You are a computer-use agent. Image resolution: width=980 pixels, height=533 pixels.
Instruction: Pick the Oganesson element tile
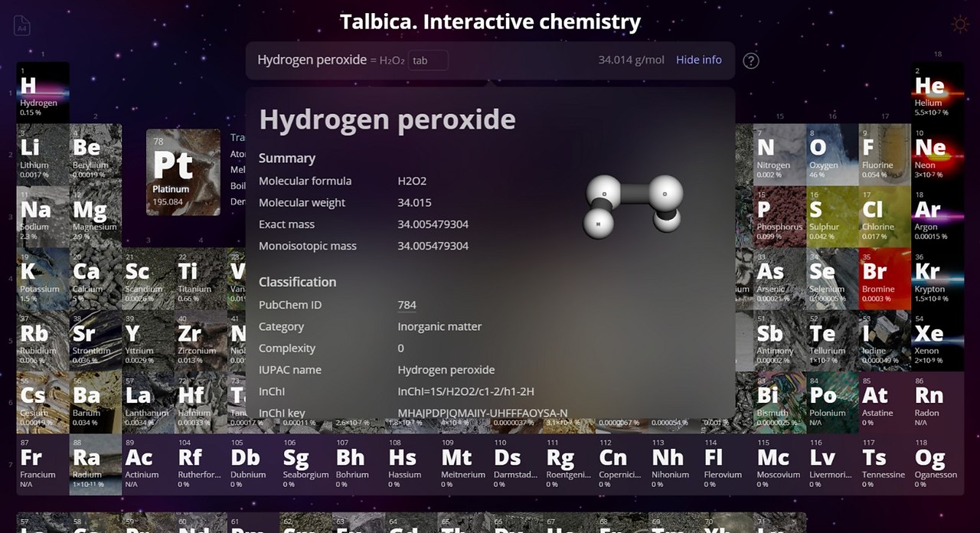[938, 464]
